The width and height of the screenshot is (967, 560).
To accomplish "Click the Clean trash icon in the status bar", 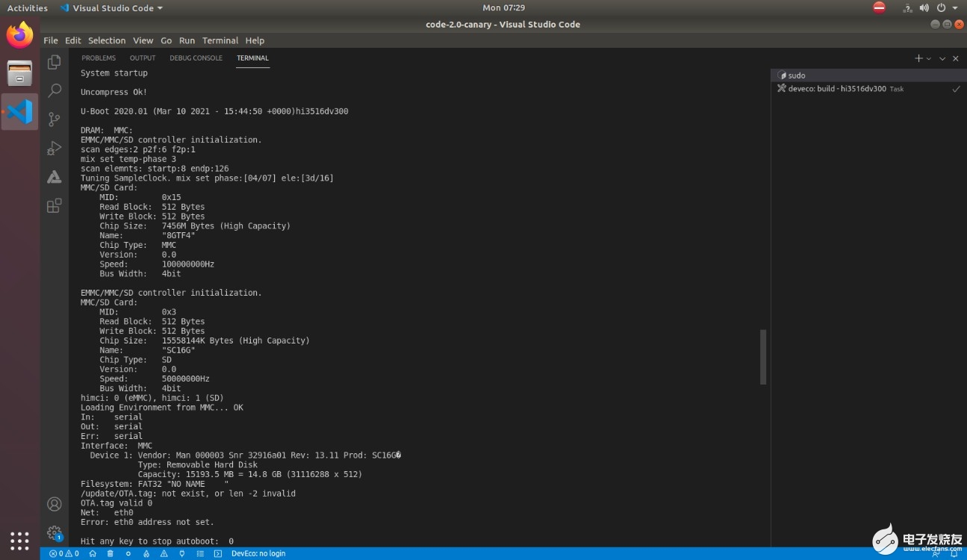I will pyautogui.click(x=111, y=553).
